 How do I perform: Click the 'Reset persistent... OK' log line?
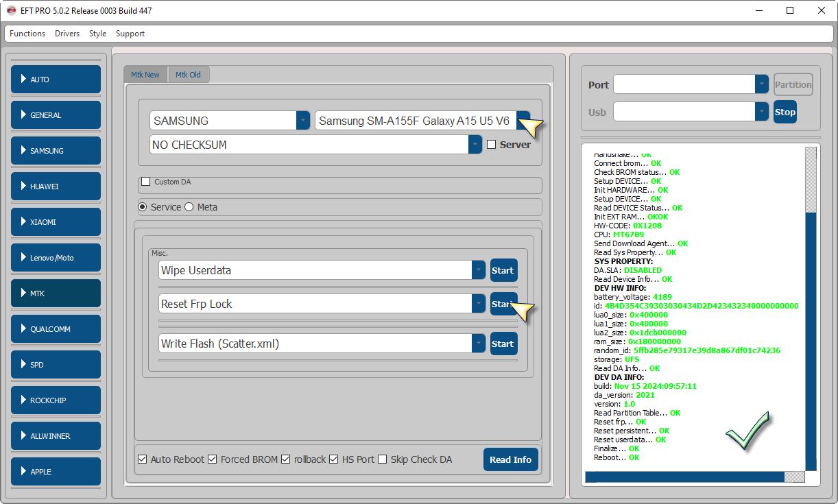pyautogui.click(x=632, y=431)
